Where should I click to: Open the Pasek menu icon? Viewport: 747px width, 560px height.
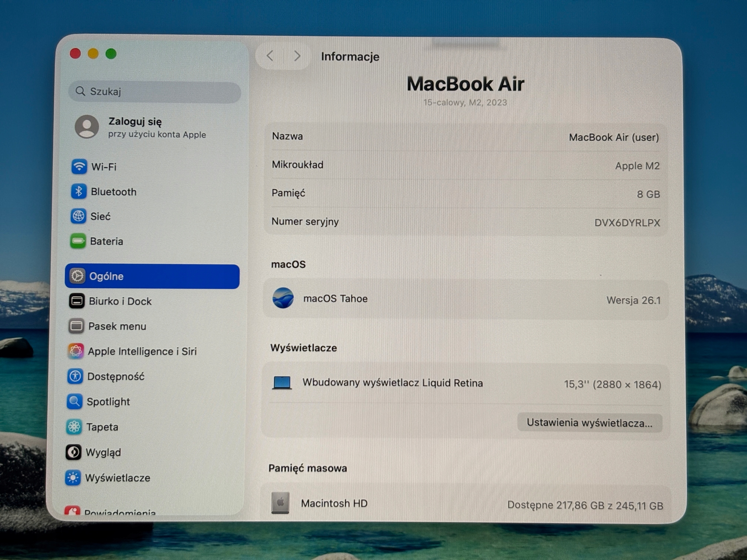[76, 326]
